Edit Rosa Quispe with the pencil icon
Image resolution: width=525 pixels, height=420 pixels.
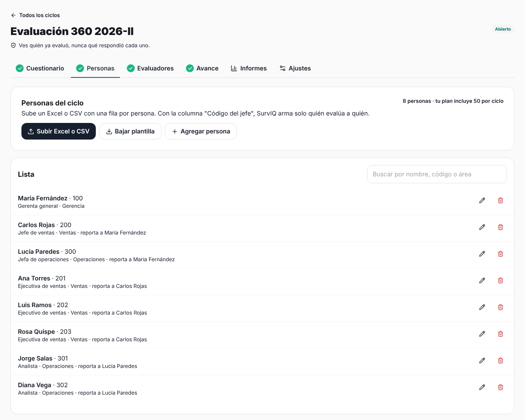[x=482, y=334]
